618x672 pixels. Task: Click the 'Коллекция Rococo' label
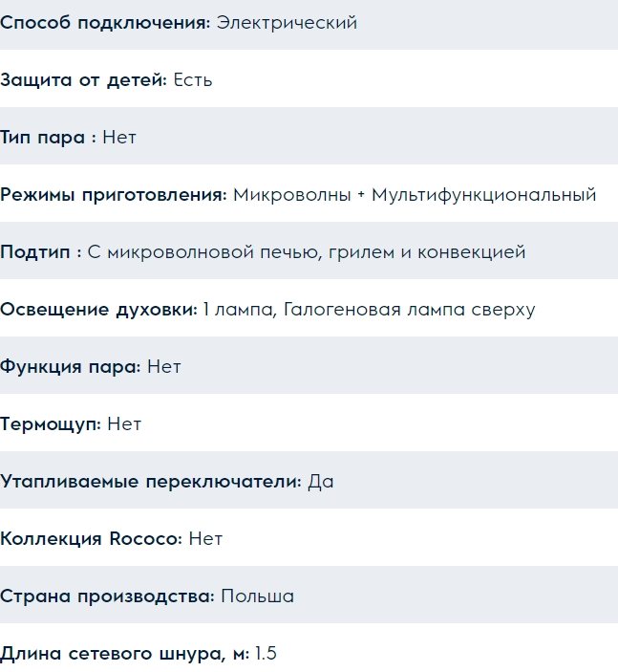tap(91, 539)
